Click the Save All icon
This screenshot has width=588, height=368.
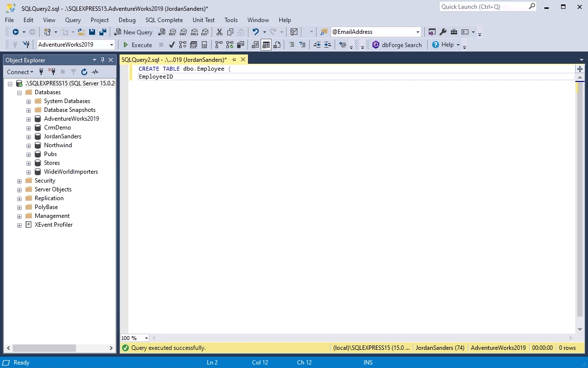pyautogui.click(x=103, y=32)
